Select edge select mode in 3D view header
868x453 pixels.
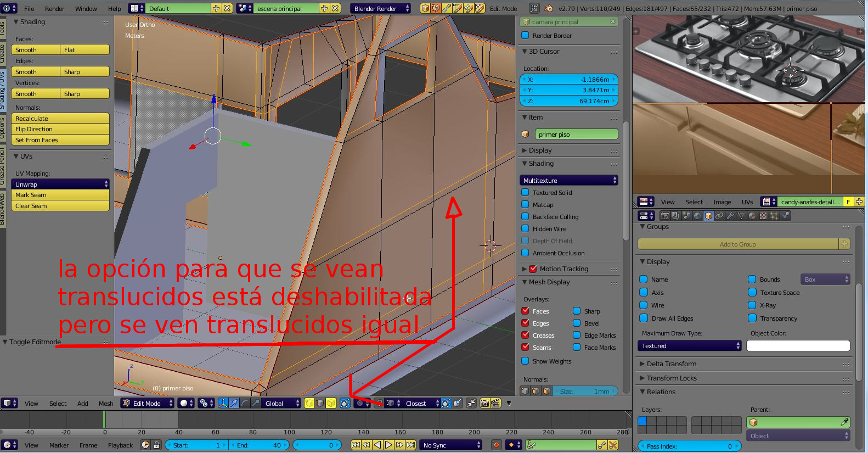[320, 403]
